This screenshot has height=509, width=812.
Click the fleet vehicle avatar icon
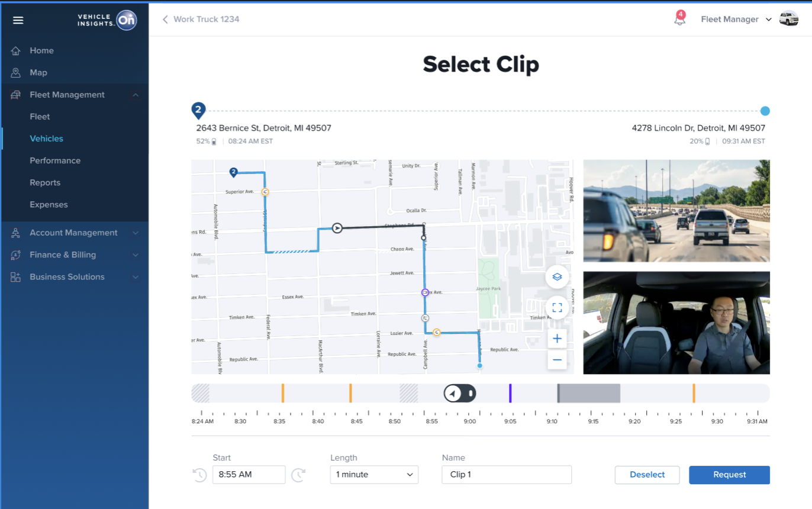pos(788,19)
